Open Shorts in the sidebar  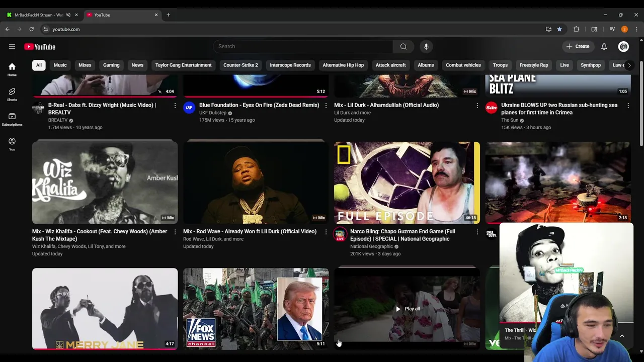(x=12, y=94)
